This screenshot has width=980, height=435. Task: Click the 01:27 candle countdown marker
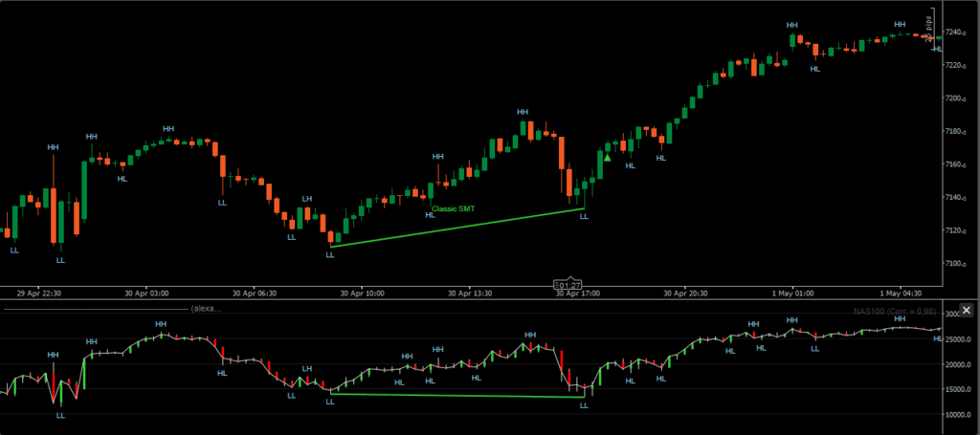pyautogui.click(x=568, y=285)
